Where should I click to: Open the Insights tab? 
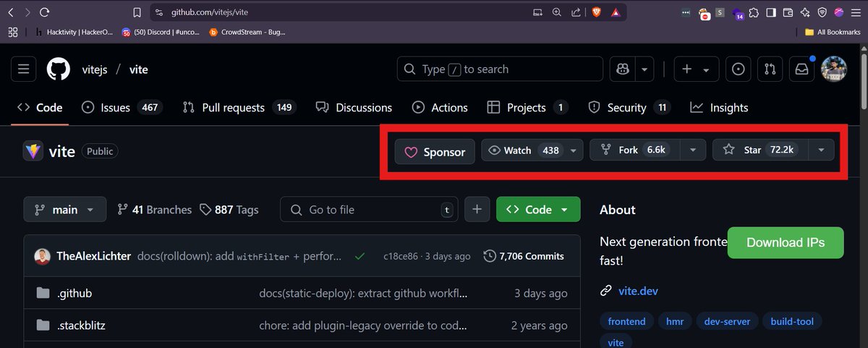(x=719, y=108)
